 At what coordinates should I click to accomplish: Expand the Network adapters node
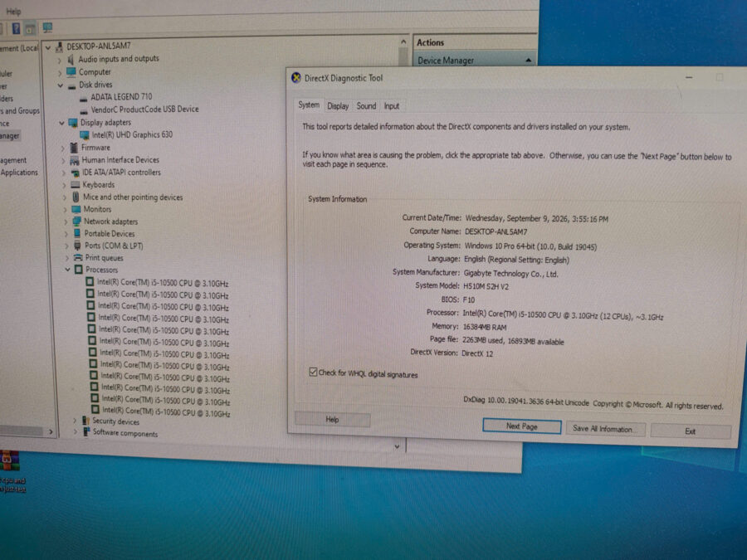[66, 222]
